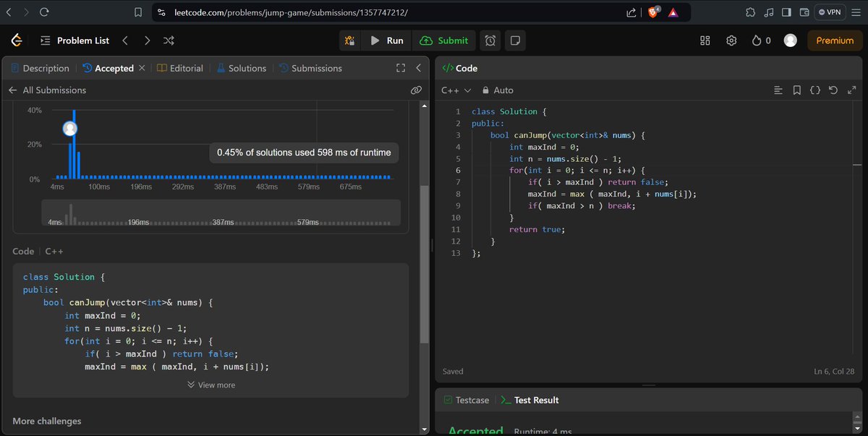Switch to the Description tab

[41, 68]
